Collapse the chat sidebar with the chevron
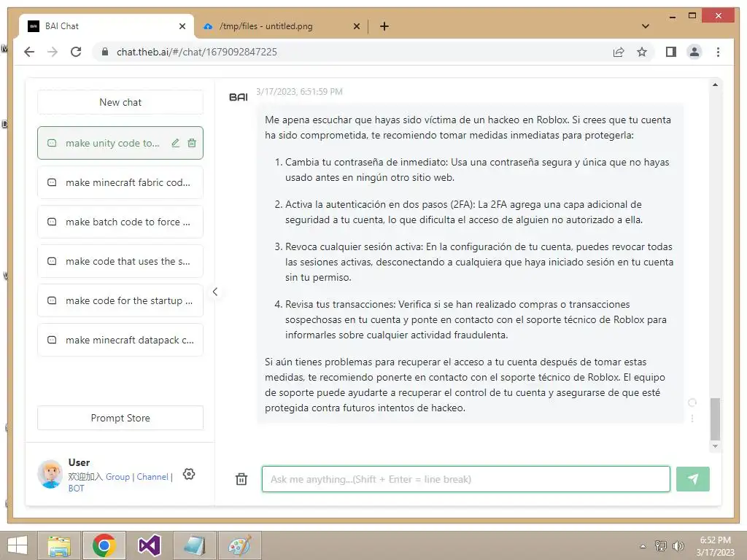This screenshot has height=560, width=747. pyautogui.click(x=215, y=292)
